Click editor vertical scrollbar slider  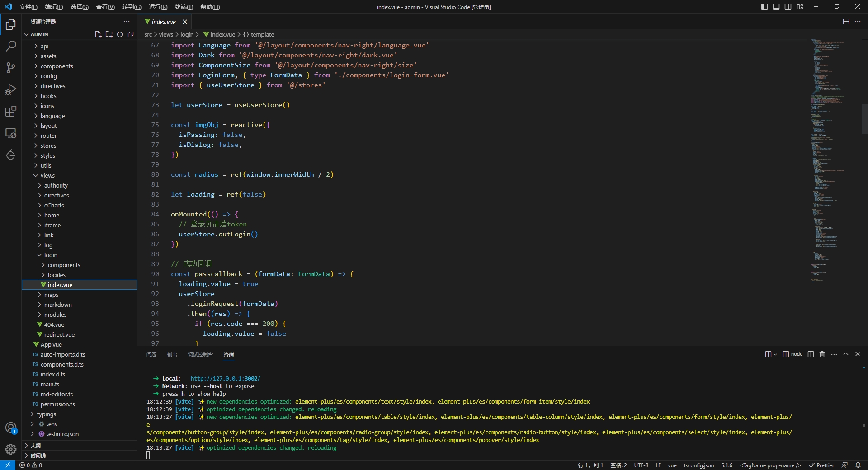coord(864,118)
